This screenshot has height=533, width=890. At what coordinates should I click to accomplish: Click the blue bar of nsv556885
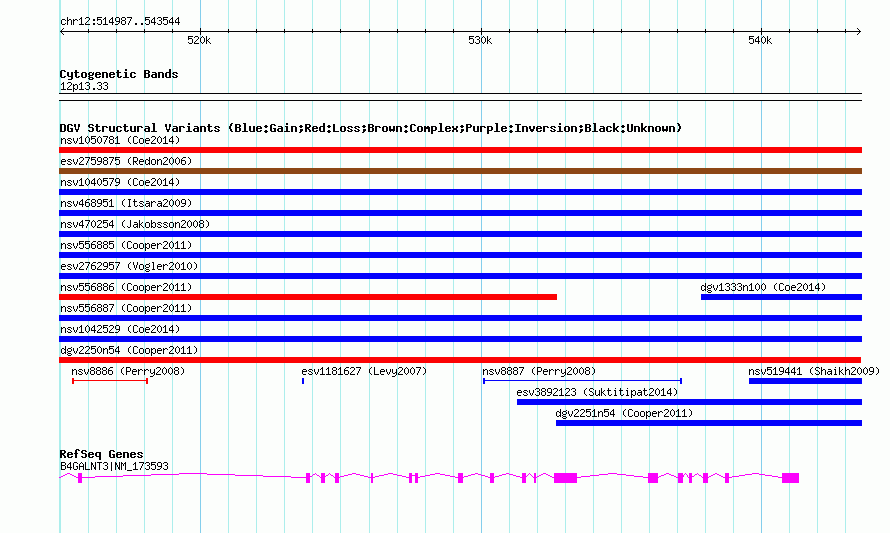tap(460, 255)
